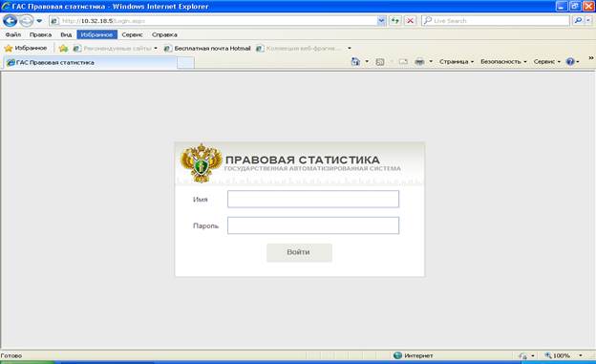Open the 100% zoom level control
Viewport: 596px width, 364px height.
click(557, 355)
